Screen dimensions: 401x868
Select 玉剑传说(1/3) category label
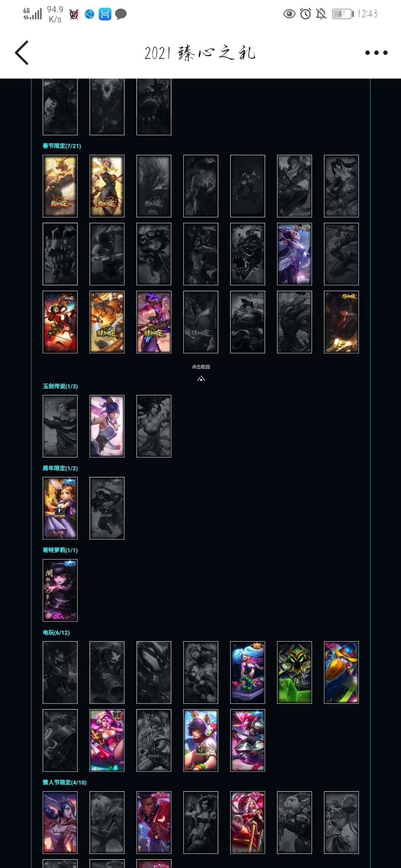(60, 386)
